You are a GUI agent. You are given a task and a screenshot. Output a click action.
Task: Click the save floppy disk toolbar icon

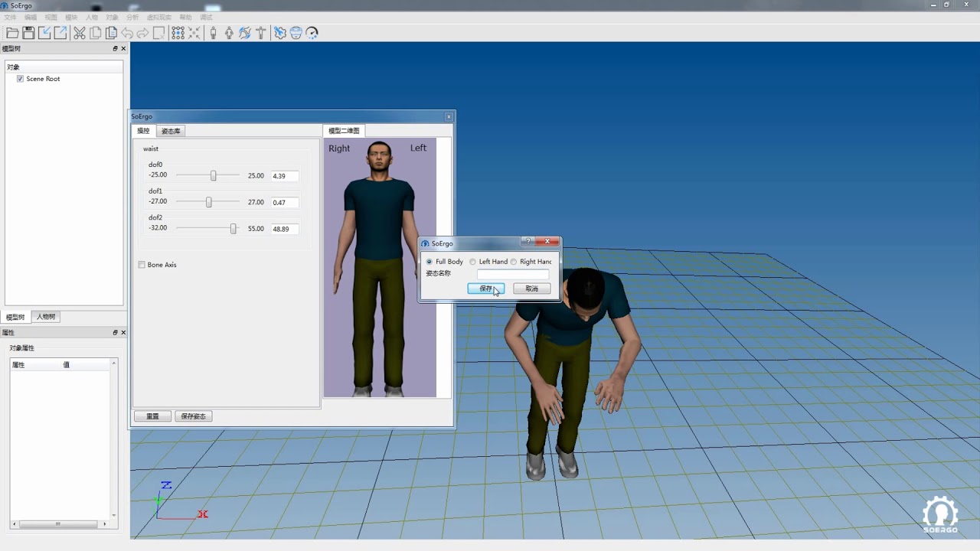pyautogui.click(x=28, y=33)
